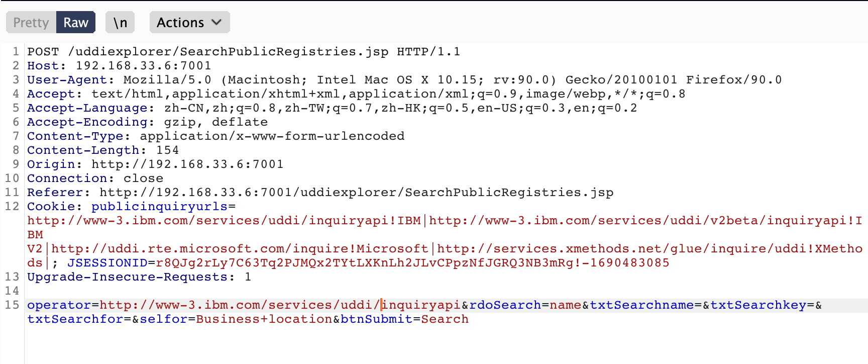Screen dimensions: 868x364
Task: Click the Host header name
Action: 43,66
